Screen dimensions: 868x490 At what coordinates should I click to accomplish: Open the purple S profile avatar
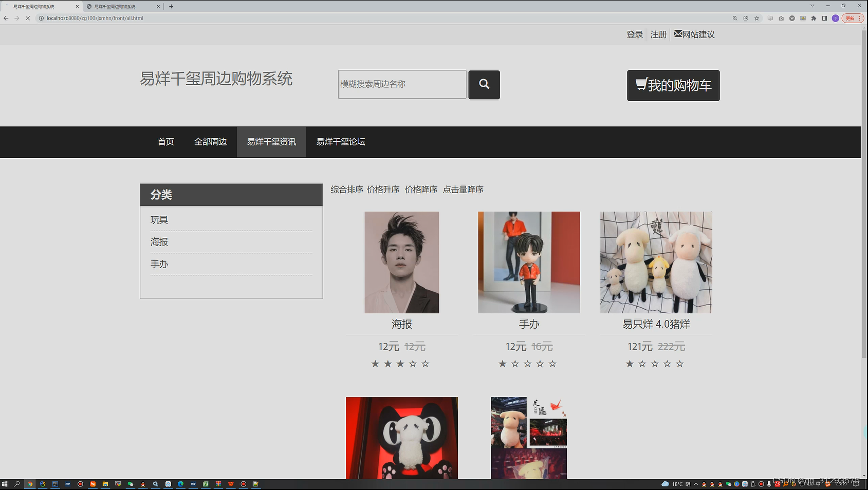[x=836, y=18]
